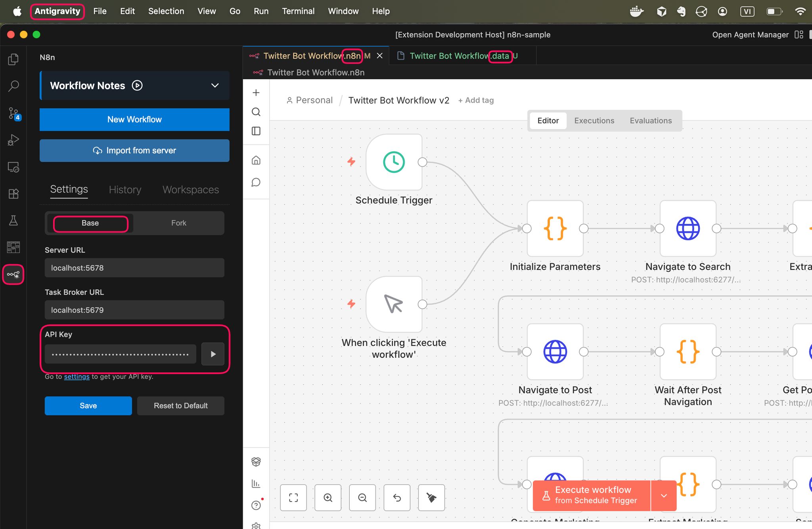Image resolution: width=812 pixels, height=529 pixels.
Task: Click Reset to Default button
Action: pos(180,406)
